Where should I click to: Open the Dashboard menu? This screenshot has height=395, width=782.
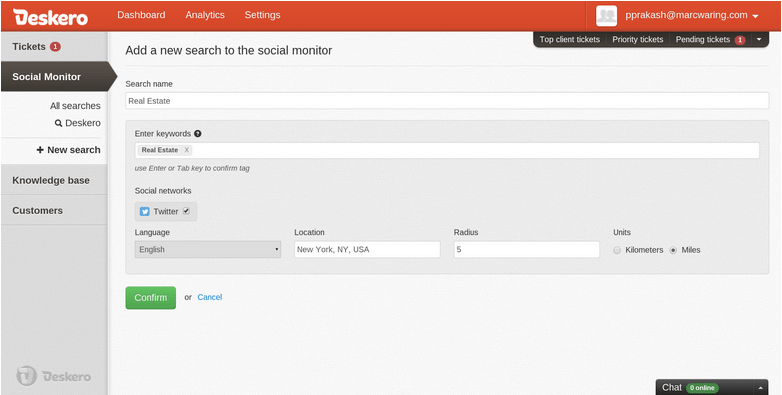coord(141,15)
